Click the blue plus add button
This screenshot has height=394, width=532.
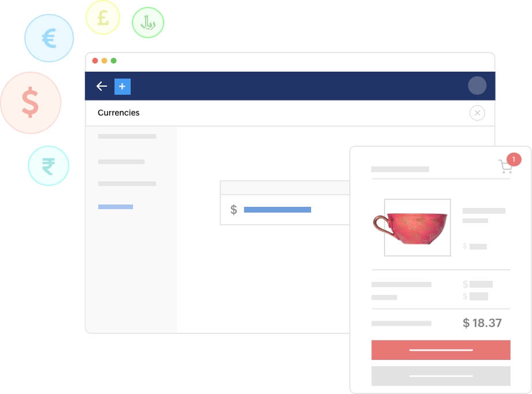click(123, 87)
